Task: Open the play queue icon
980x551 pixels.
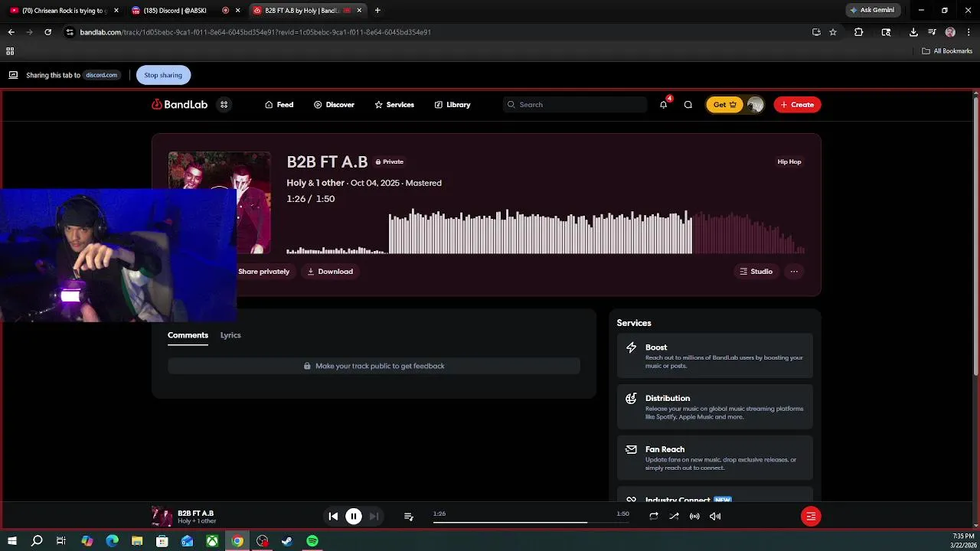Action: point(409,517)
